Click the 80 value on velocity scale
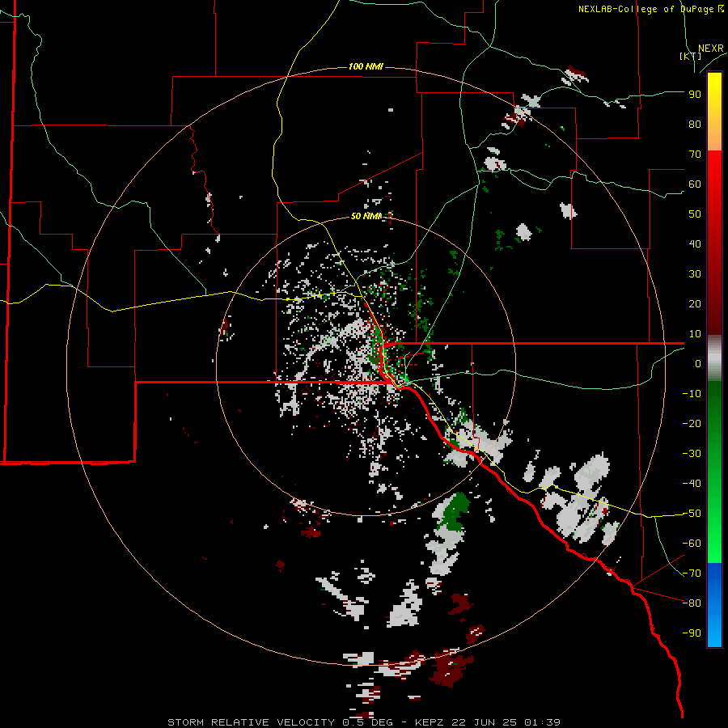728x728 pixels. click(x=695, y=125)
